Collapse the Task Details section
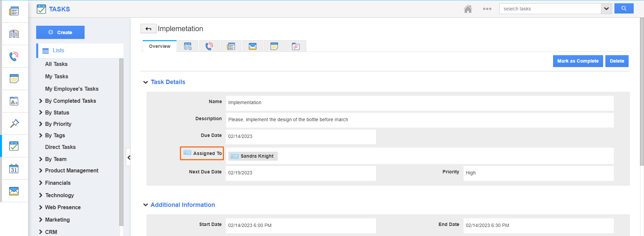The image size is (644, 236). click(x=146, y=82)
